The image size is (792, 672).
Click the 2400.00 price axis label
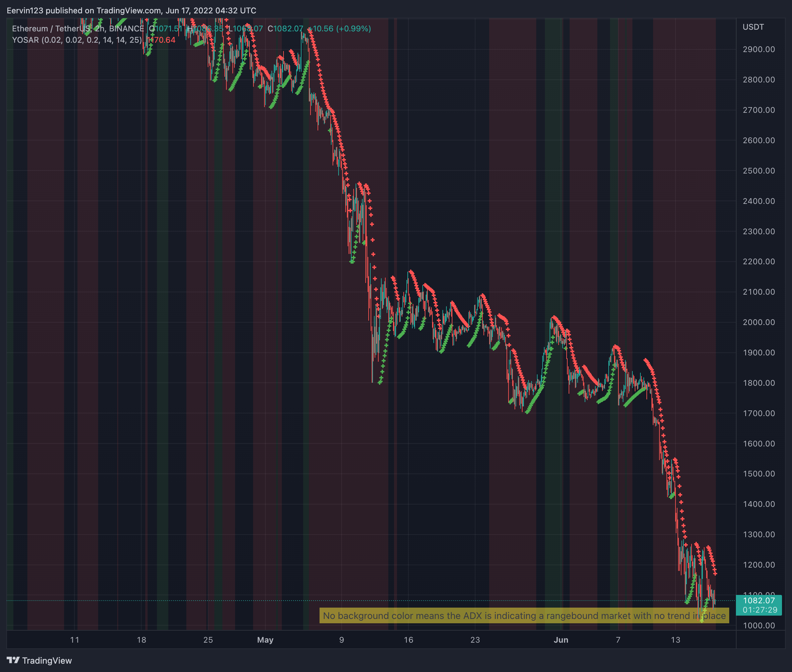[759, 201]
